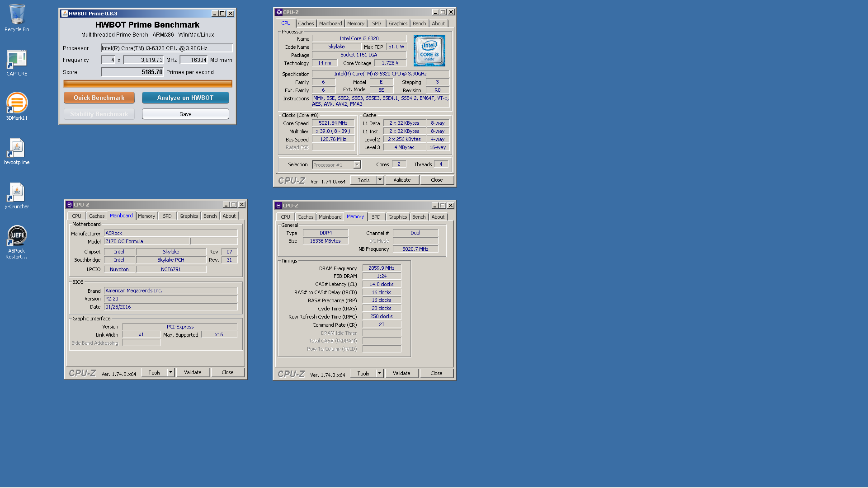868x488 pixels.
Task: Expand the Processor #1 selection dropdown
Action: (x=357, y=165)
